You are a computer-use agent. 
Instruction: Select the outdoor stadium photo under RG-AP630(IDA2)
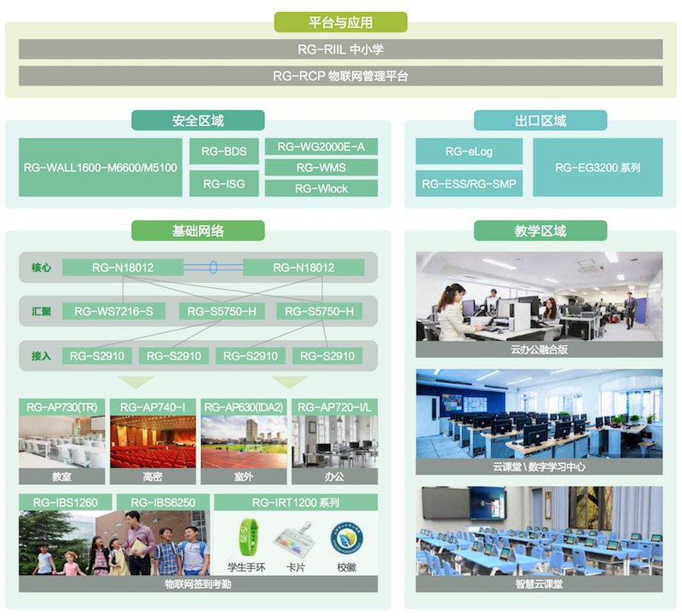click(244, 441)
